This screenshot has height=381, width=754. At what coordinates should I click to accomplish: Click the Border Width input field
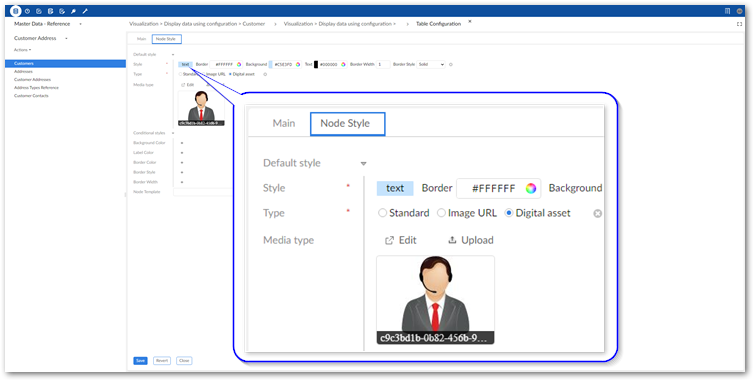click(x=383, y=64)
